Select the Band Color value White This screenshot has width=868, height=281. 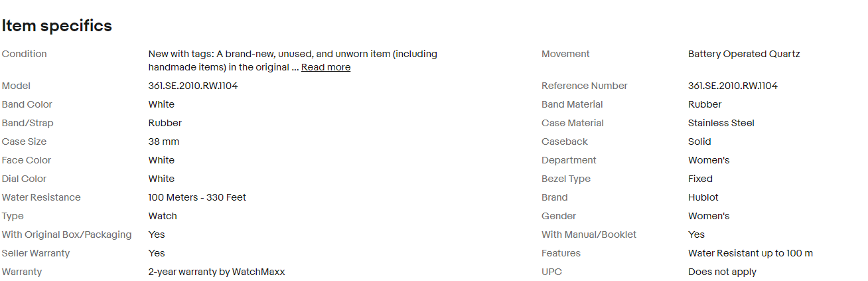click(161, 104)
